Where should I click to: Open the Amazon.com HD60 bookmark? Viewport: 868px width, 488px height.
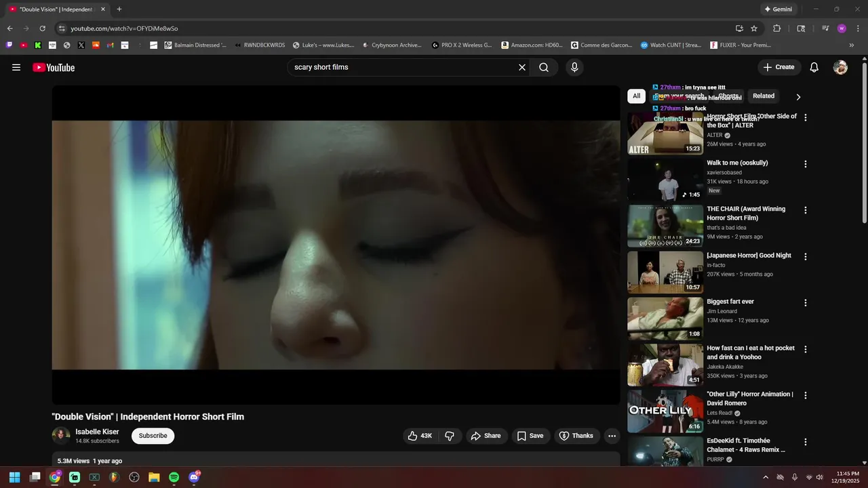tap(532, 45)
